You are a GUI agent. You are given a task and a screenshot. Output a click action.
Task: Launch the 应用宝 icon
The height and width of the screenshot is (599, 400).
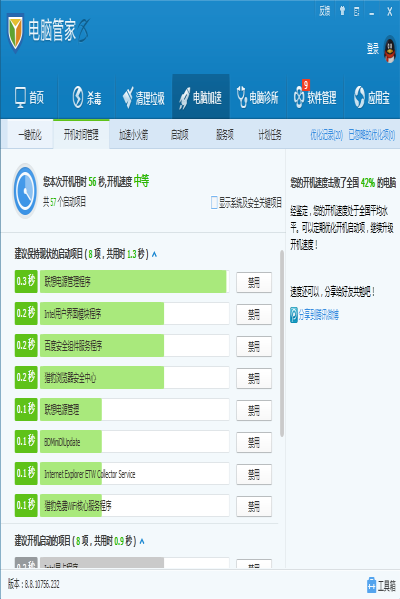pyautogui.click(x=360, y=97)
